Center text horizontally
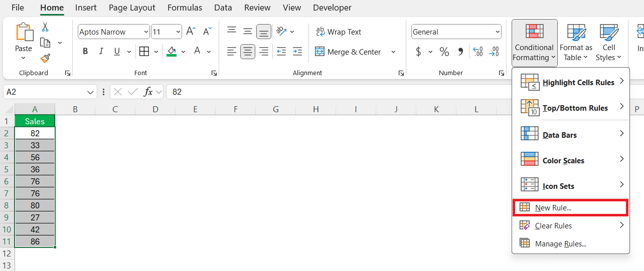 pyautogui.click(x=248, y=51)
